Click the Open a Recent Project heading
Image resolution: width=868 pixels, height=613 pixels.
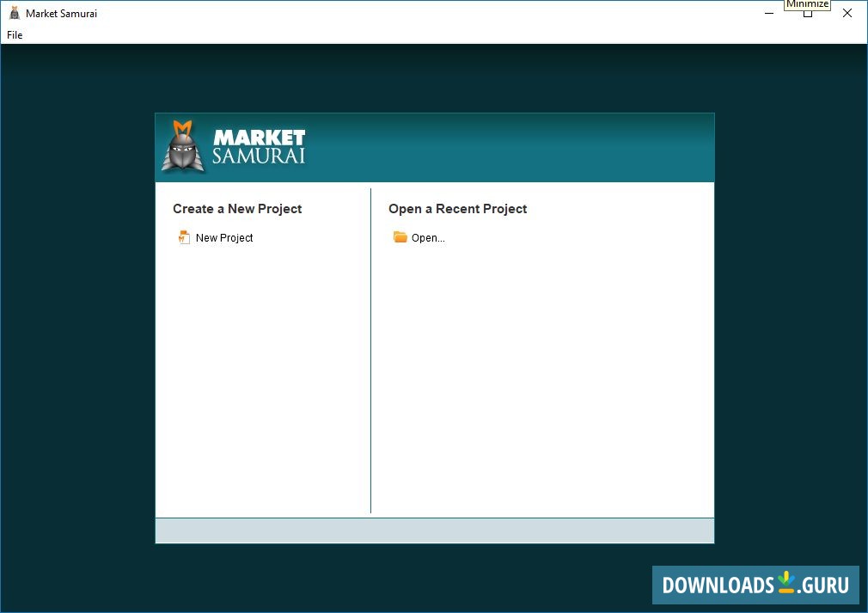[458, 209]
